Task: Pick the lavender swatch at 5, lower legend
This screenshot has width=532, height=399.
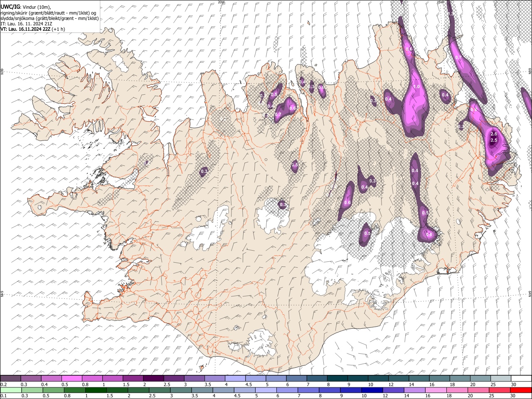Action: pyautogui.click(x=266, y=390)
